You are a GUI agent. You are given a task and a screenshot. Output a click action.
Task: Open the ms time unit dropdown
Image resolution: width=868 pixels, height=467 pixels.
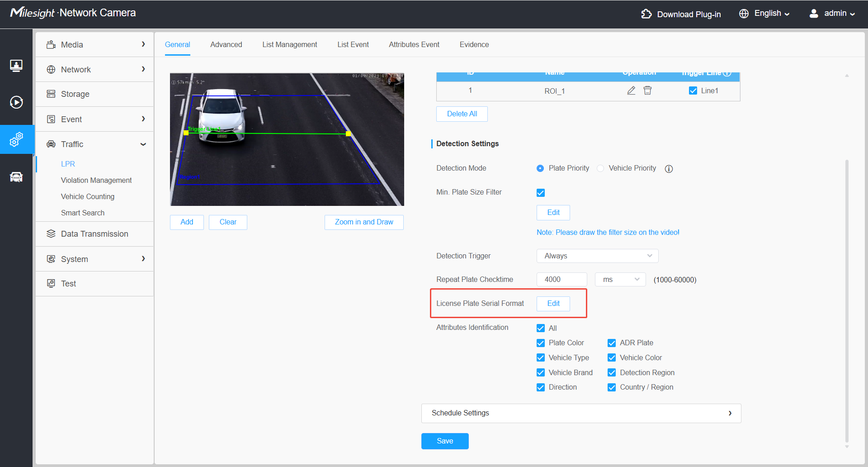pyautogui.click(x=620, y=279)
